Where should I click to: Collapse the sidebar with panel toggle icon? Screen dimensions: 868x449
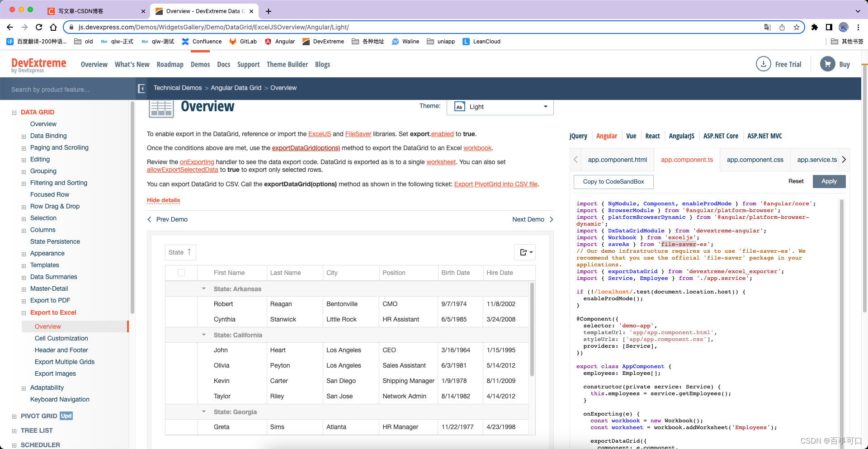[x=141, y=88]
